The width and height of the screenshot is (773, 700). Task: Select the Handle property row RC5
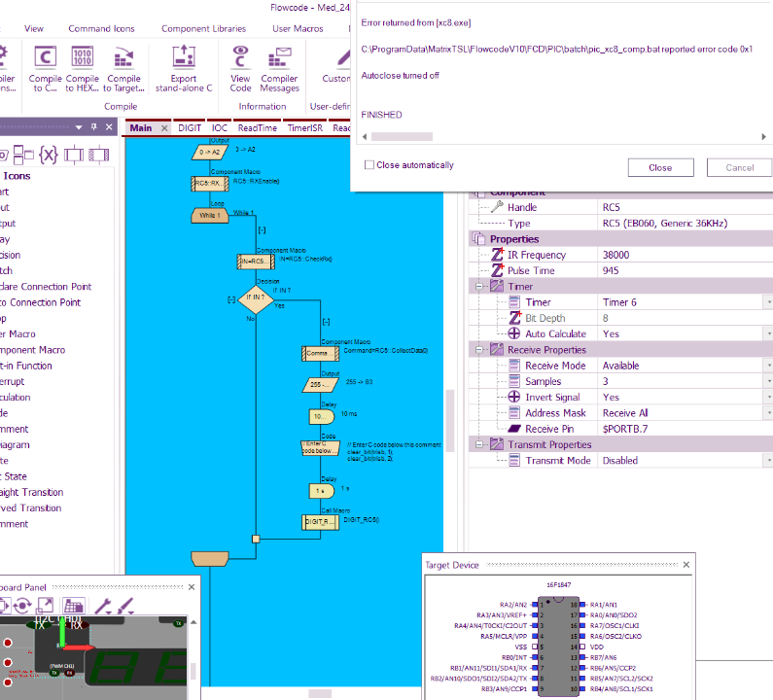[x=620, y=207]
